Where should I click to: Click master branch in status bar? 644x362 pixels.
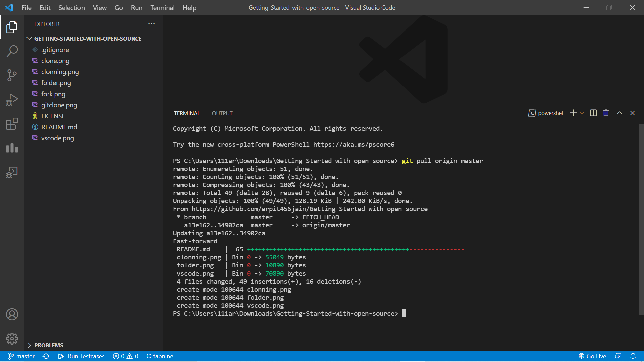[21, 356]
